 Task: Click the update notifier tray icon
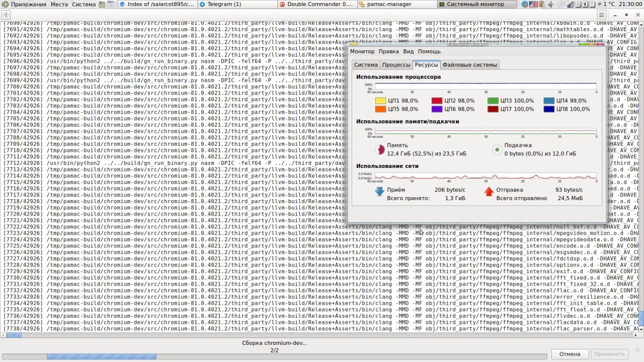pos(524,5)
